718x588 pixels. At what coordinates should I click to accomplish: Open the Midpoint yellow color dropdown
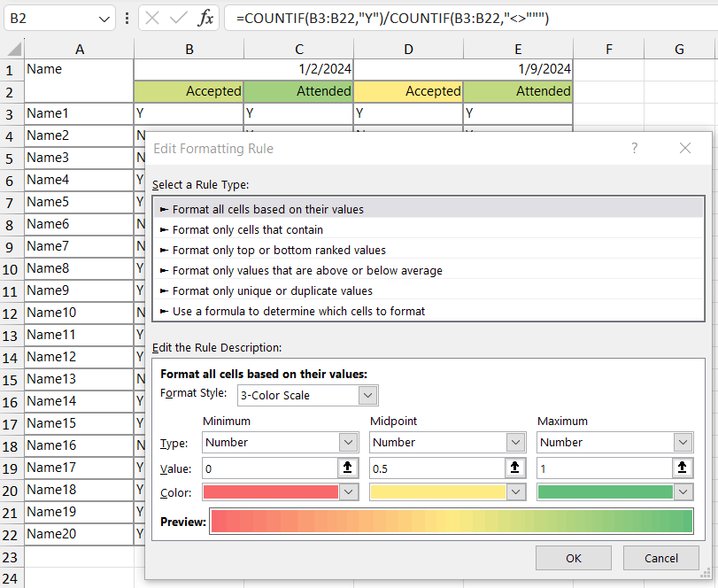pos(515,491)
